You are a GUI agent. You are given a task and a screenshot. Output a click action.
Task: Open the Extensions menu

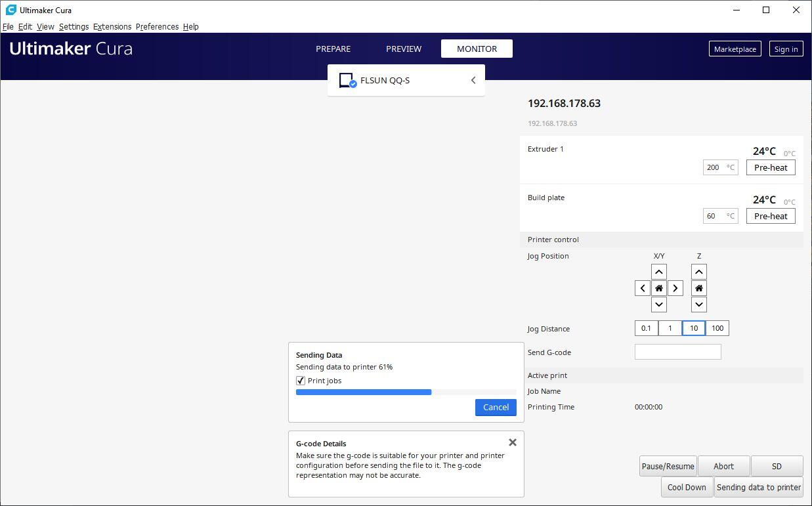tap(112, 27)
